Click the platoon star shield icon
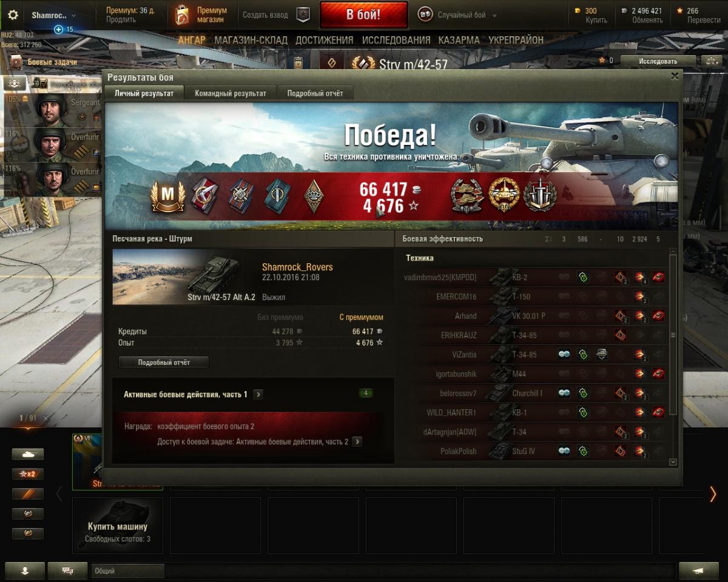 [303, 15]
